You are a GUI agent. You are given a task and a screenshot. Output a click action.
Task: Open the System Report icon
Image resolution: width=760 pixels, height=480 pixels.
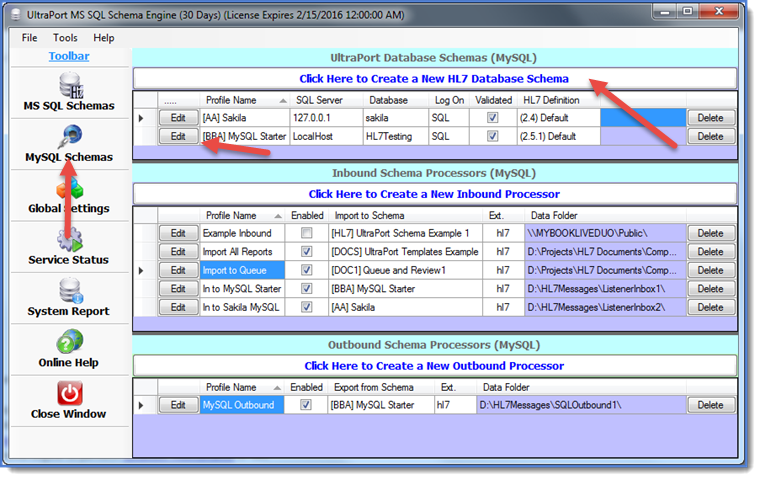point(71,290)
